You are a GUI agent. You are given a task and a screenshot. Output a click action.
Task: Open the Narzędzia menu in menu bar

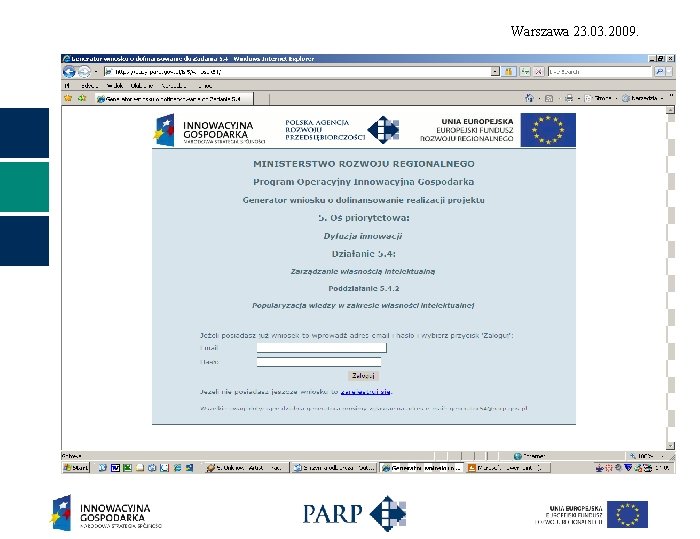click(x=174, y=85)
